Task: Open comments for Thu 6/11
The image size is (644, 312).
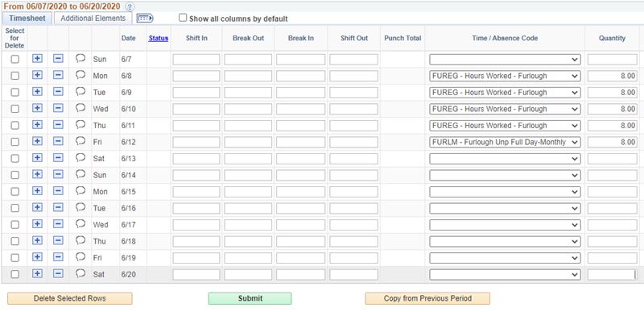Action: [x=80, y=124]
